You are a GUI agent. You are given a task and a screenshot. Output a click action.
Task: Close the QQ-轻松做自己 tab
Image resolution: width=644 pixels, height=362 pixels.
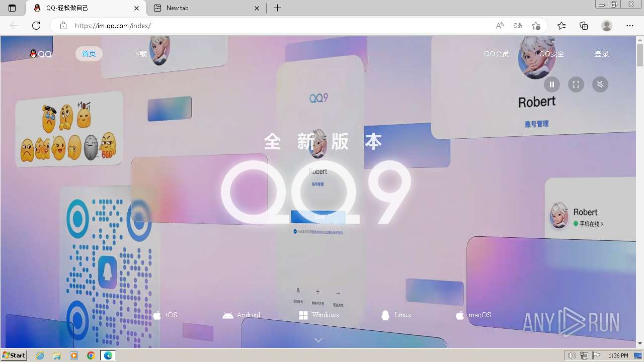[x=137, y=8]
